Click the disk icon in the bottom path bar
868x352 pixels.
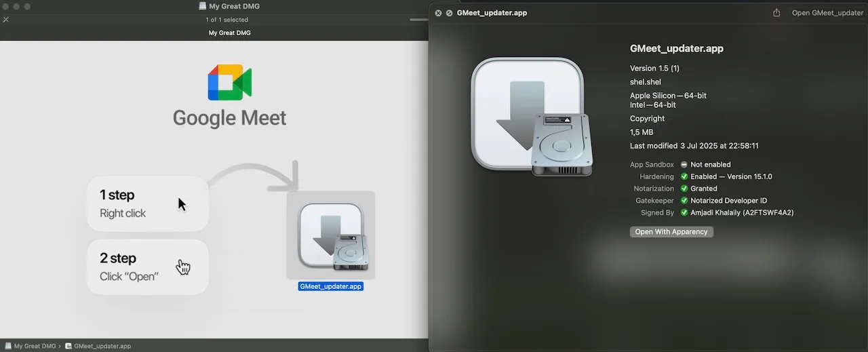pyautogui.click(x=8, y=346)
